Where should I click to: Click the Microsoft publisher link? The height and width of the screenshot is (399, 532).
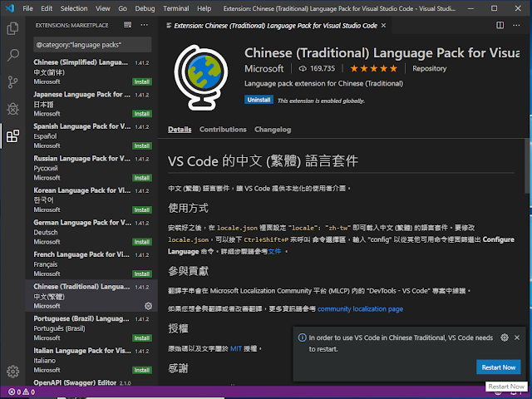pyautogui.click(x=264, y=68)
